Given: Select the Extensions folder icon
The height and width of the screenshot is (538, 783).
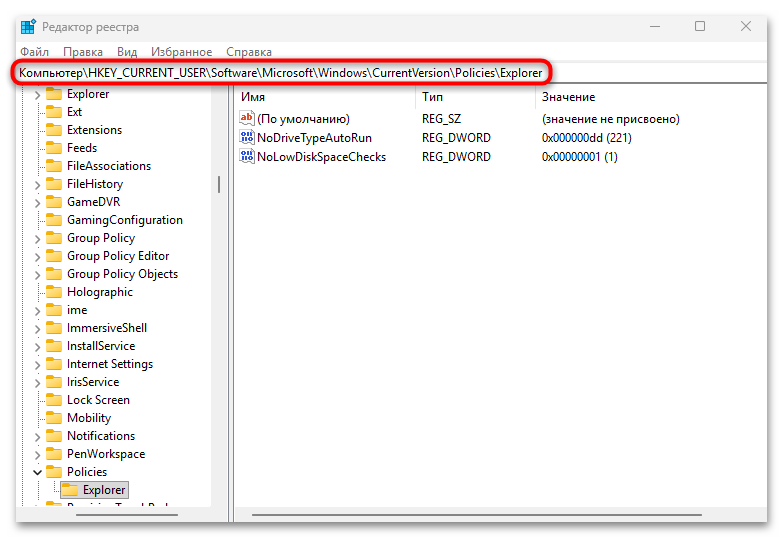Looking at the screenshot, I should click(54, 130).
